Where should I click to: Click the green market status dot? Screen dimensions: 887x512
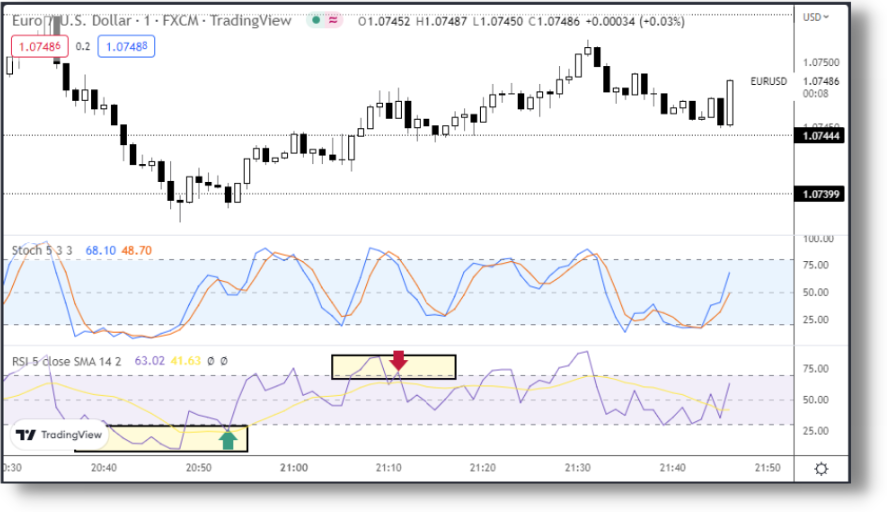tap(316, 21)
